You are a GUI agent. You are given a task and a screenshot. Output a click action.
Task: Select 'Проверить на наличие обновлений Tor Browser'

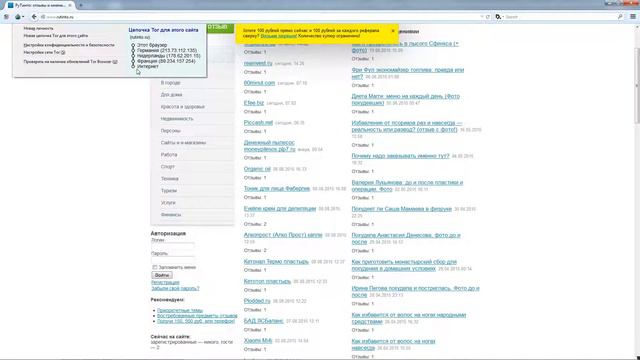pyautogui.click(x=70, y=62)
